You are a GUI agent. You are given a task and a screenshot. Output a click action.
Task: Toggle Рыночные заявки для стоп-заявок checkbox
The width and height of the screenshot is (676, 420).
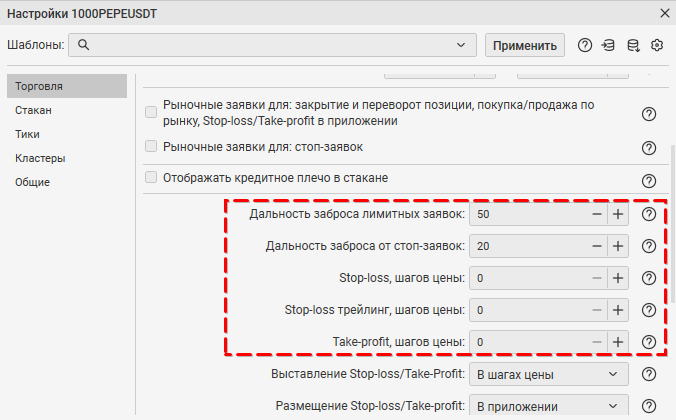152,146
